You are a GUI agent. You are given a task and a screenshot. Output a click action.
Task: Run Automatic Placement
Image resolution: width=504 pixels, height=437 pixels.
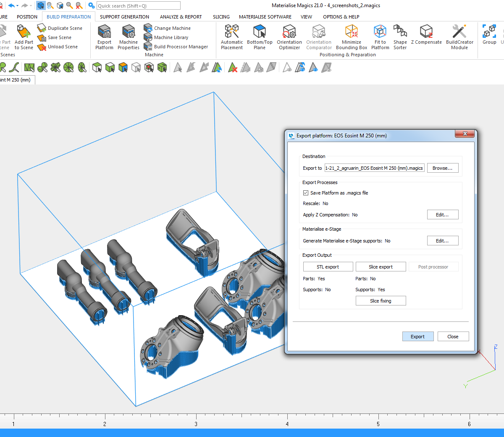tap(232, 37)
